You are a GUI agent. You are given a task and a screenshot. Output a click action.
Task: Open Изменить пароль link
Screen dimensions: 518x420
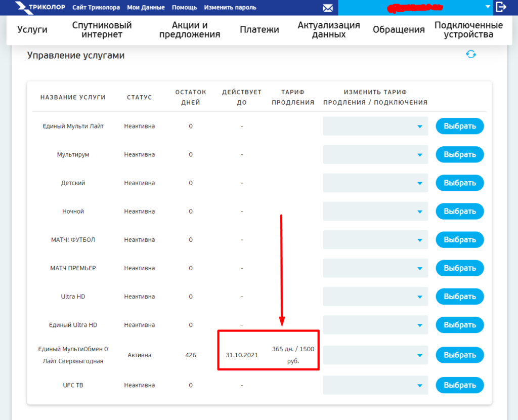point(230,7)
